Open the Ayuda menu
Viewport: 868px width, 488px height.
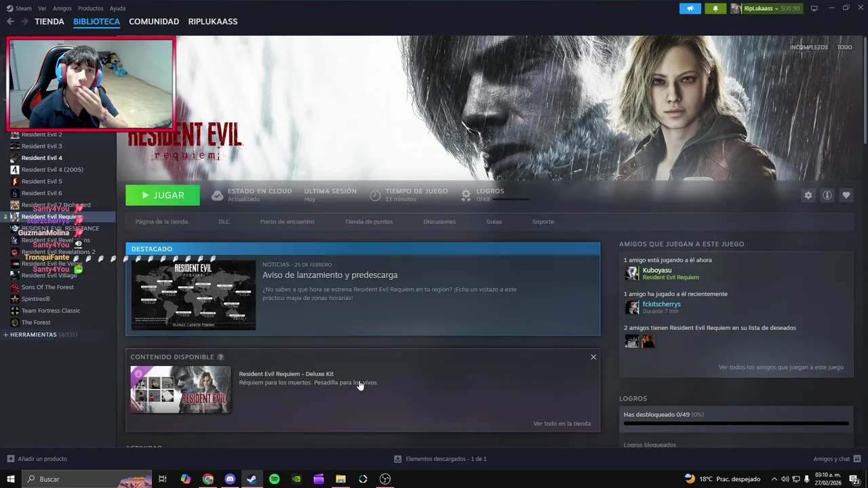click(117, 8)
